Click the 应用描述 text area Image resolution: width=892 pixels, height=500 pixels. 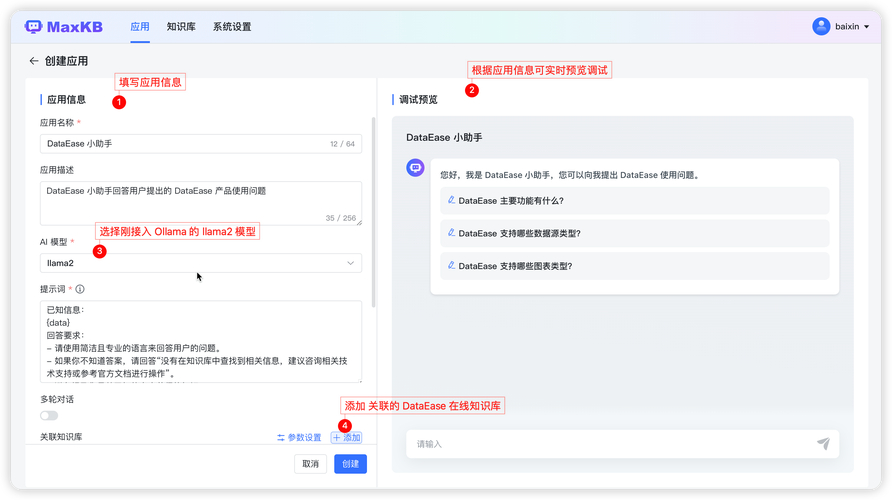201,204
